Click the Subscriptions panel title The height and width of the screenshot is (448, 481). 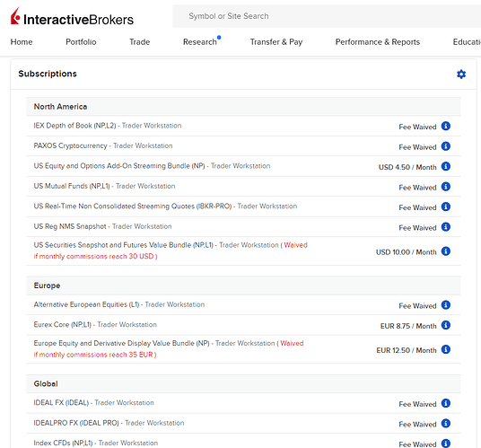tap(48, 74)
